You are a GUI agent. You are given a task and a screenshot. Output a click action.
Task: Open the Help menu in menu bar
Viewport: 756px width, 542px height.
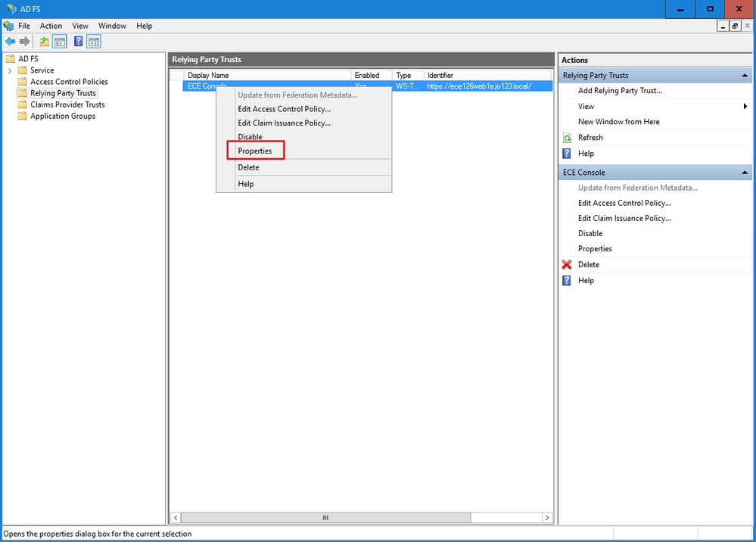click(x=144, y=26)
